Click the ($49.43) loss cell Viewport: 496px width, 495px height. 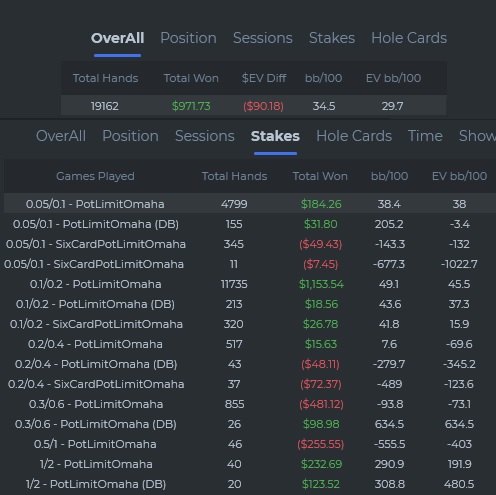tap(321, 244)
